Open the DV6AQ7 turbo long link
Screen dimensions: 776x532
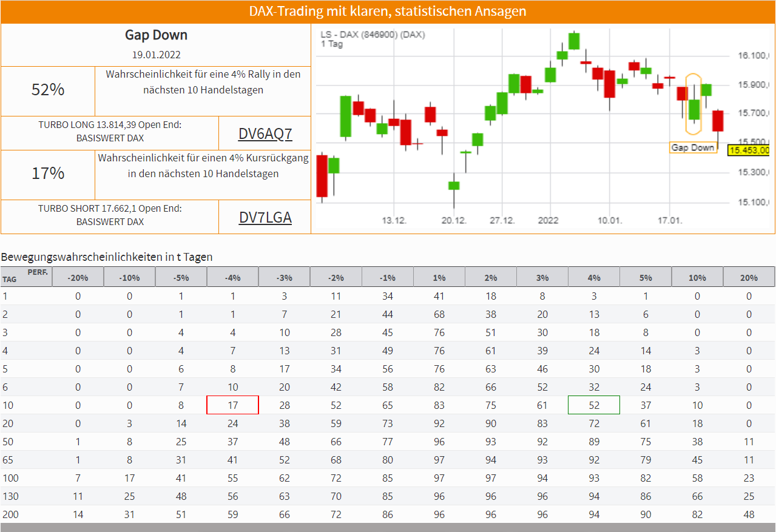265,134
